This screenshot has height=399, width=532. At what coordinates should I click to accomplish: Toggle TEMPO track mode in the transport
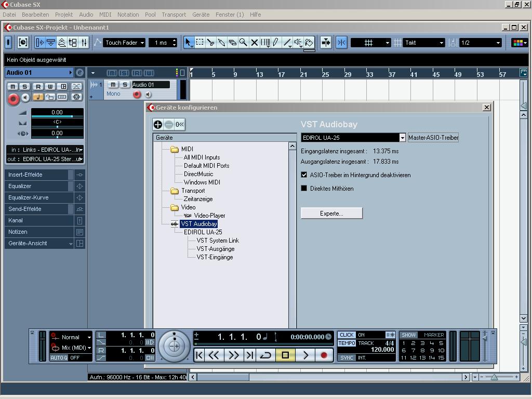click(347, 343)
